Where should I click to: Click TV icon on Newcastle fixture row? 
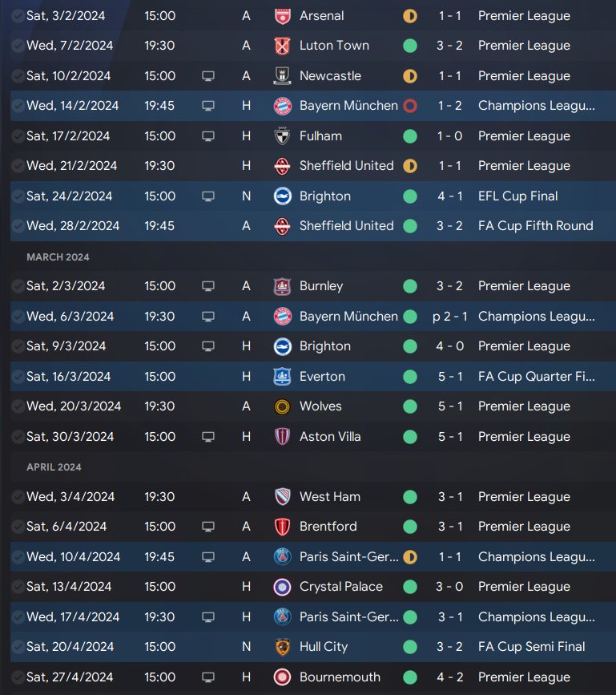click(x=208, y=76)
